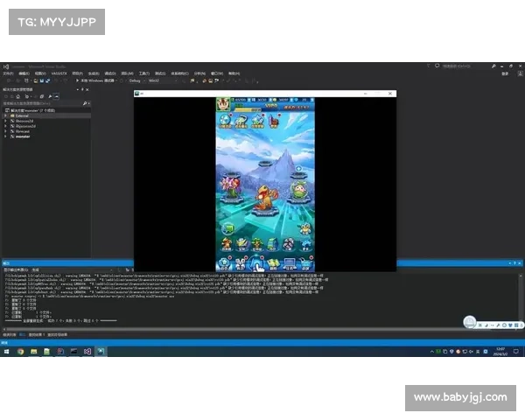Click the Home icon in Solution Explorer toolbar
This screenshot has width=525, height=420.
[x=18, y=96]
